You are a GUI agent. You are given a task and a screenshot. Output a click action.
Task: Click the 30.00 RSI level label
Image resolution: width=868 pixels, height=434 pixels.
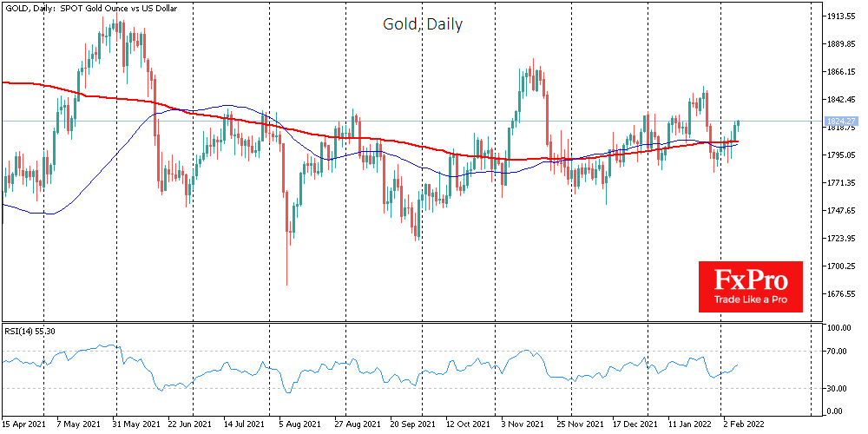point(834,388)
